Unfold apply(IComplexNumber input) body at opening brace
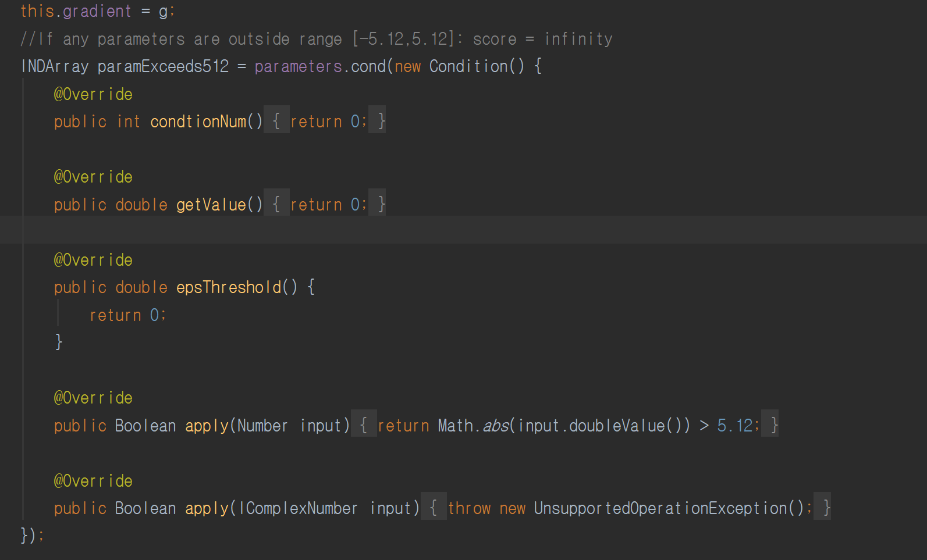 coord(434,508)
